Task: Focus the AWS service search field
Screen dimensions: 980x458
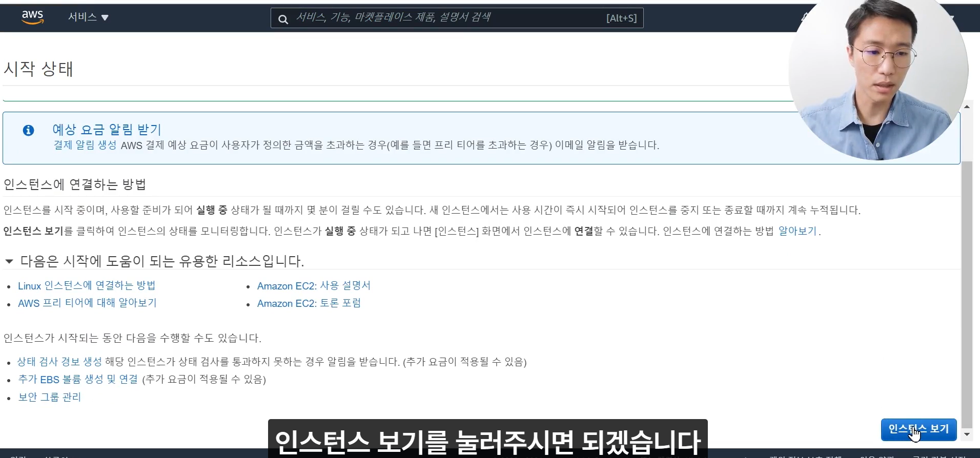Action: pos(457,18)
